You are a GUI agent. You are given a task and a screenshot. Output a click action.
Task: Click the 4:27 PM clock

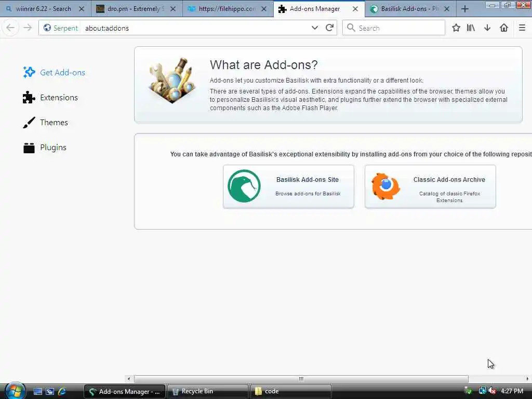(512, 391)
